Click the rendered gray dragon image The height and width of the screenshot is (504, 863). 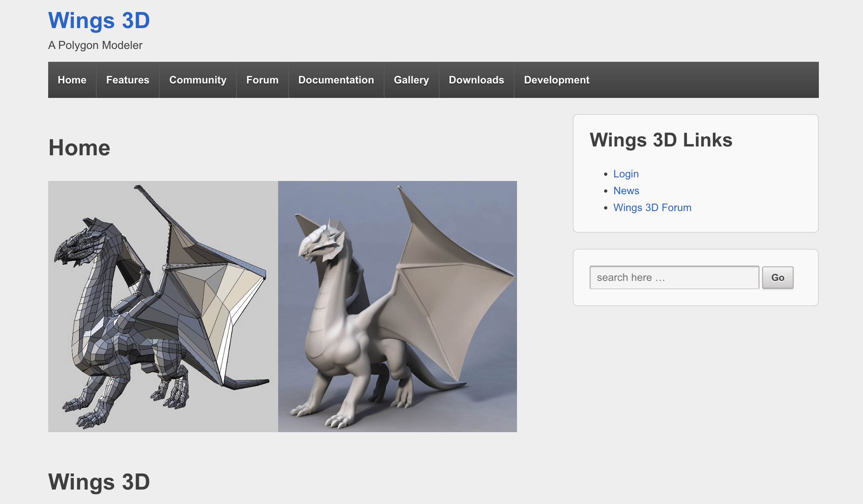pos(397,306)
